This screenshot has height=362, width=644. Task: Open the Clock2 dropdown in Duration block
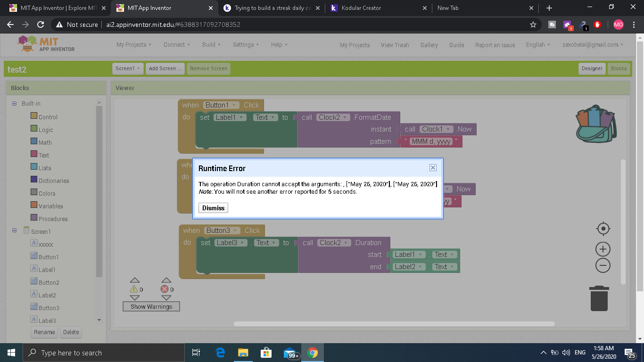click(334, 243)
